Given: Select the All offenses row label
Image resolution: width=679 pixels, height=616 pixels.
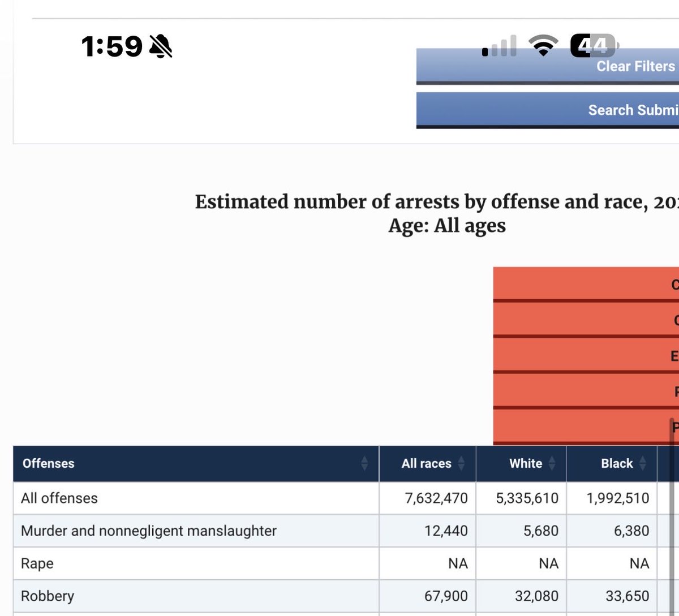Looking at the screenshot, I should click(x=59, y=498).
